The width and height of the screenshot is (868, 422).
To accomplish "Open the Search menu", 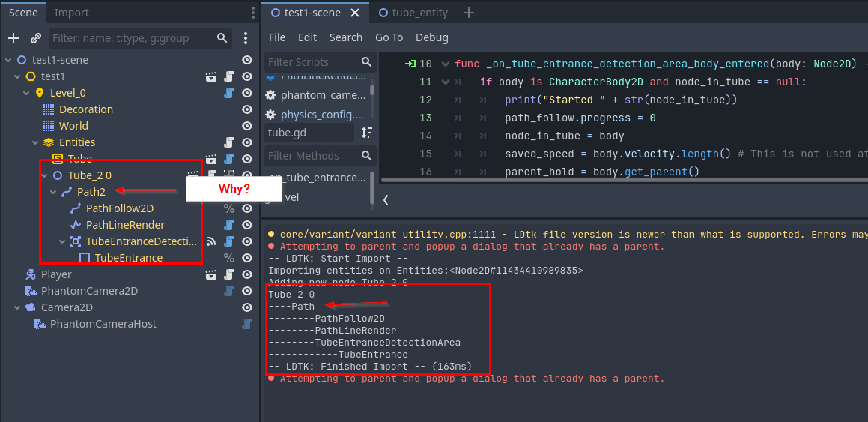I will click(x=346, y=37).
